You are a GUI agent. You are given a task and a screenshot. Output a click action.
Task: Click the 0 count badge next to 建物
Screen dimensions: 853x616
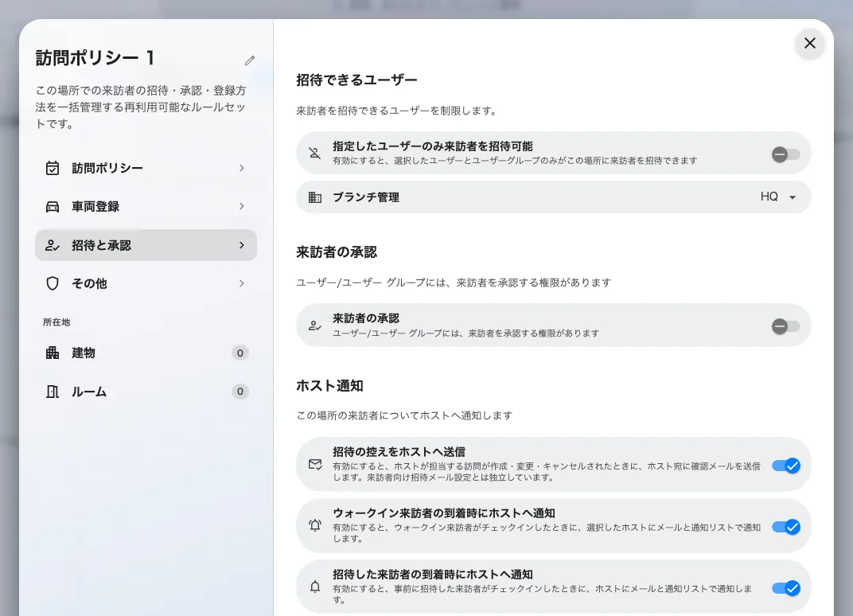(x=240, y=353)
